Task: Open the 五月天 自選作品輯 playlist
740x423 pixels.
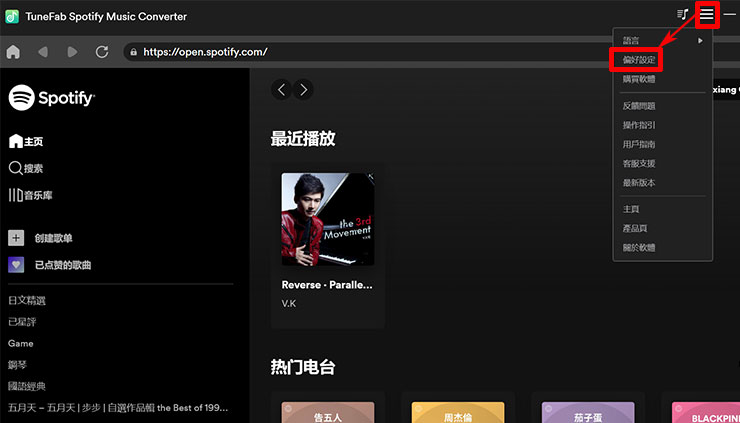Action: coord(118,407)
